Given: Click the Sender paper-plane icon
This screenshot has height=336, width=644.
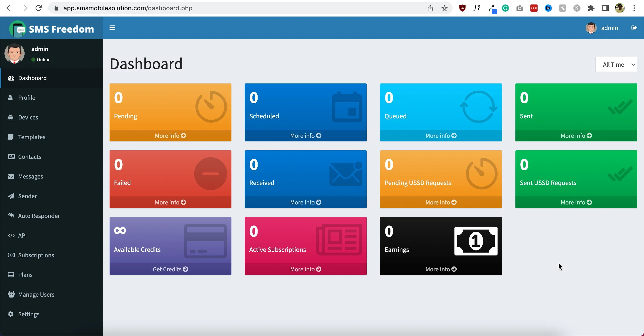Looking at the screenshot, I should pos(11,196).
